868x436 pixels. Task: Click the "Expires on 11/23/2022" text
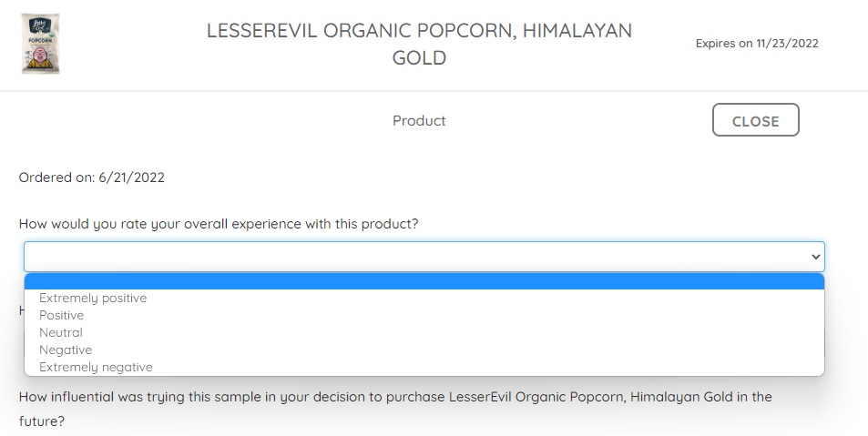coord(757,44)
